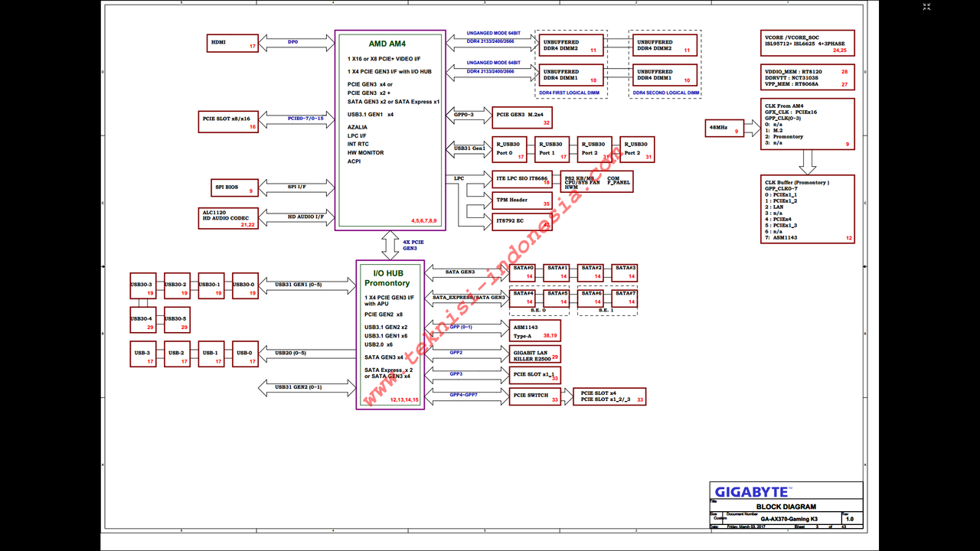
Task: Click the R_USB30 Port 0 block
Action: [510, 149]
